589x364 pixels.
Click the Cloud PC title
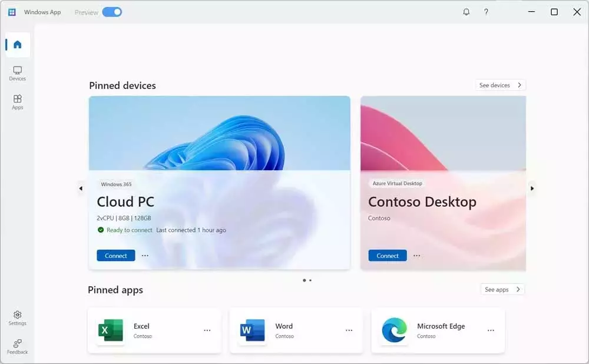(x=125, y=201)
